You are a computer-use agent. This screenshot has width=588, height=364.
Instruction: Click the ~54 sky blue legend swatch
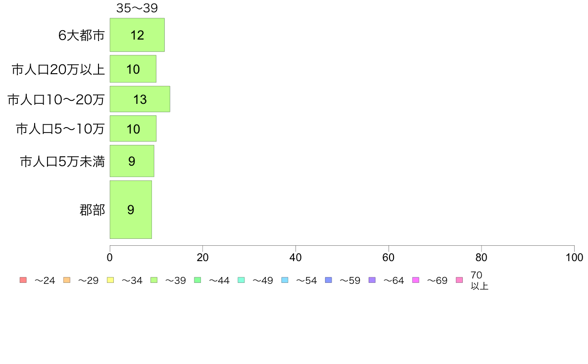tap(285, 280)
